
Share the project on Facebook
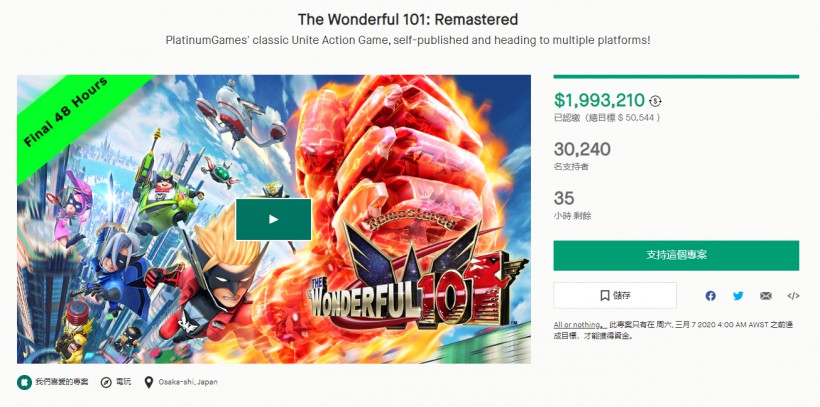click(711, 296)
